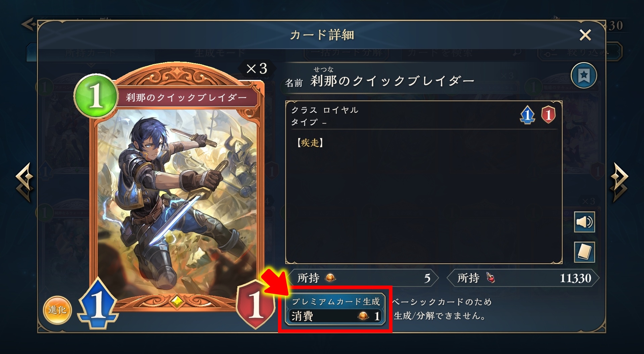Click the 疾走 keyword text

[x=310, y=143]
